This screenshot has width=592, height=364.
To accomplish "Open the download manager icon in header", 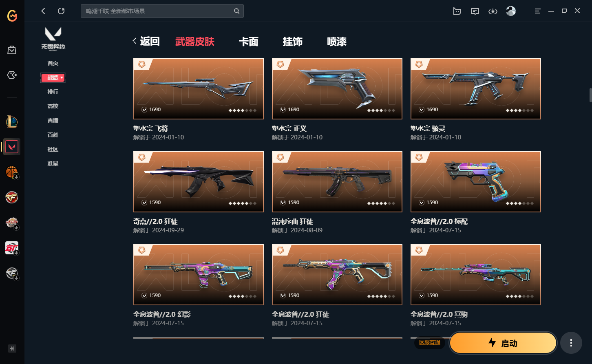I will coord(493,11).
